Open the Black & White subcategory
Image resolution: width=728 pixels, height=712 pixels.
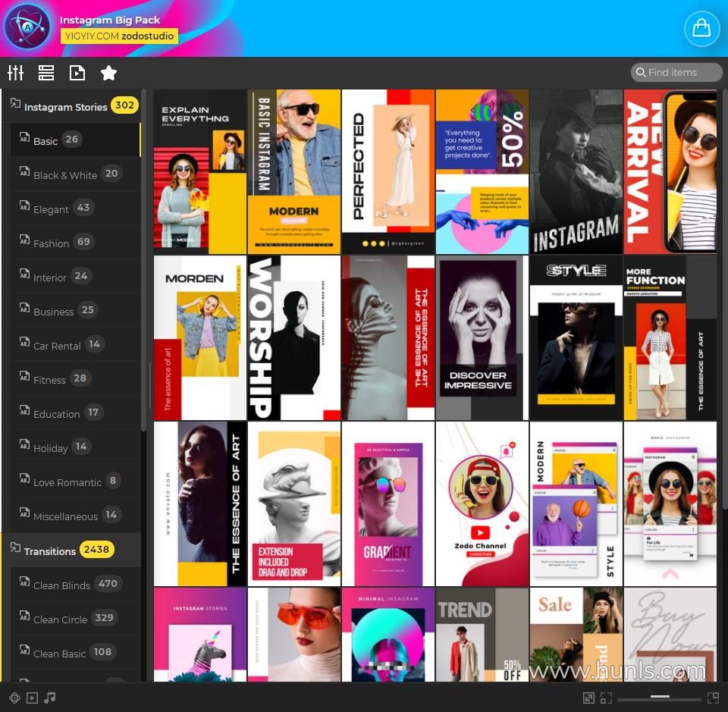[65, 175]
